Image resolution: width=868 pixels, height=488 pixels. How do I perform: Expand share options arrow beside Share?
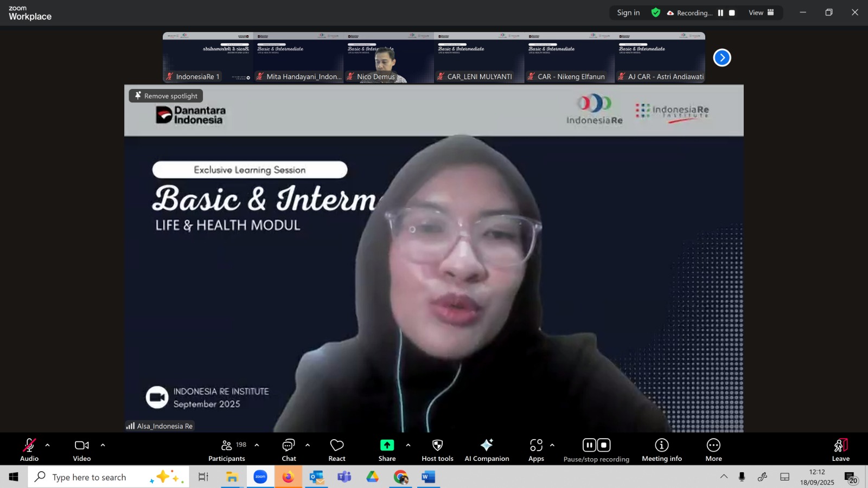click(x=408, y=445)
